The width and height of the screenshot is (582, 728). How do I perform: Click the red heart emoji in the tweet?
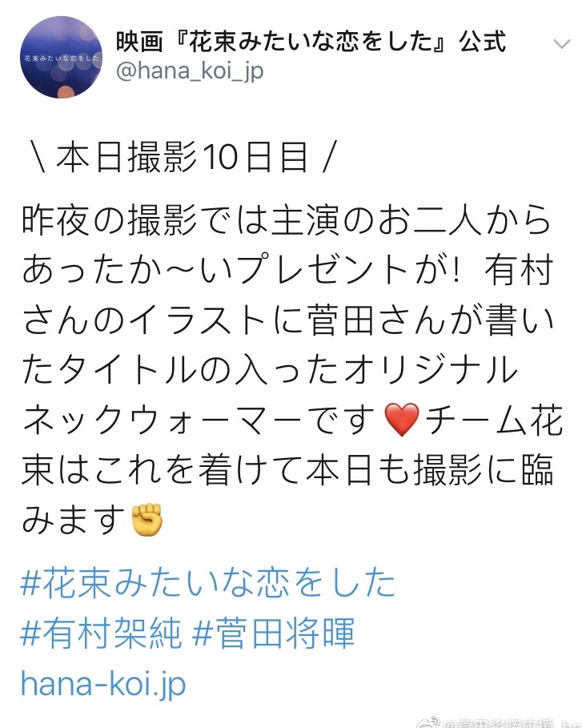[x=403, y=420]
